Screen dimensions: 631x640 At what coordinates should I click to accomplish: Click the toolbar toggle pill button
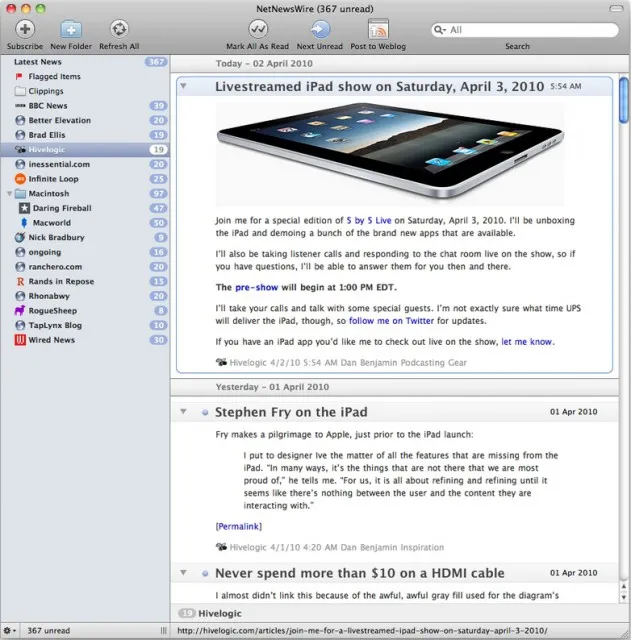click(616, 8)
